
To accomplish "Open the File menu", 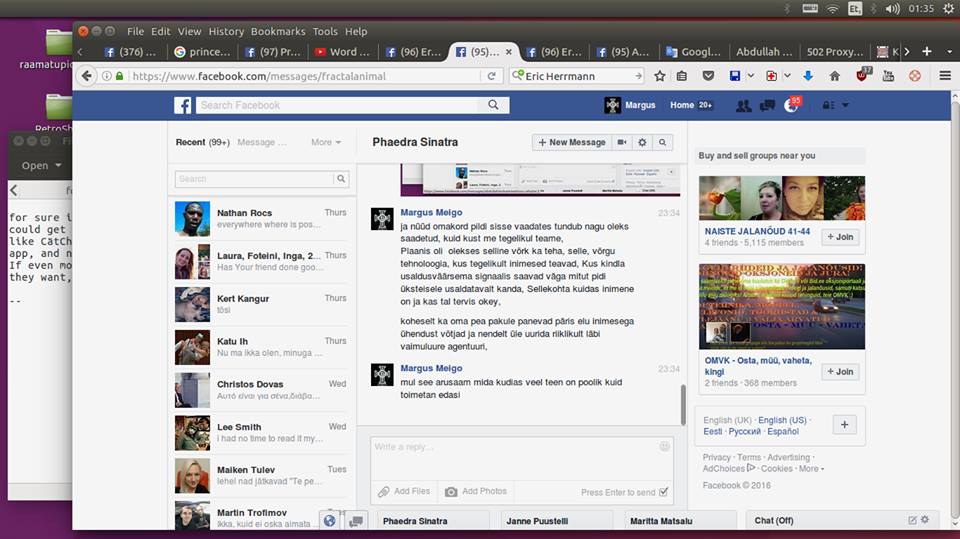I will pos(135,31).
